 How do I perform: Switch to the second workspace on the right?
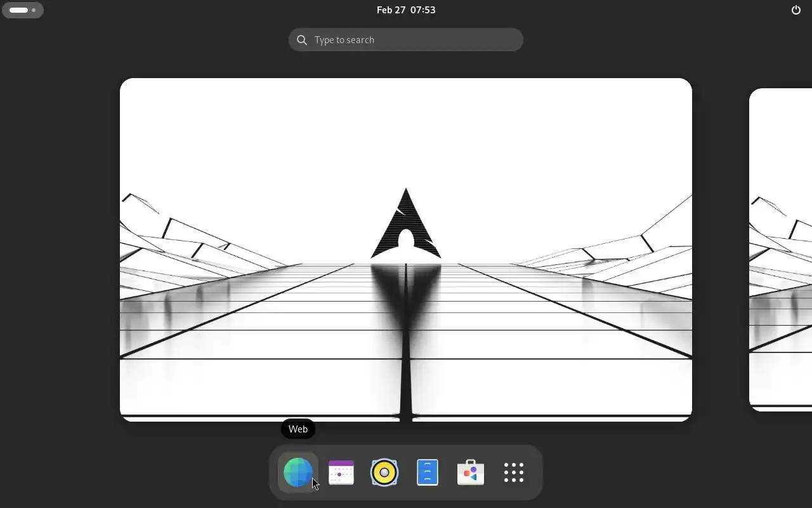coord(781,250)
